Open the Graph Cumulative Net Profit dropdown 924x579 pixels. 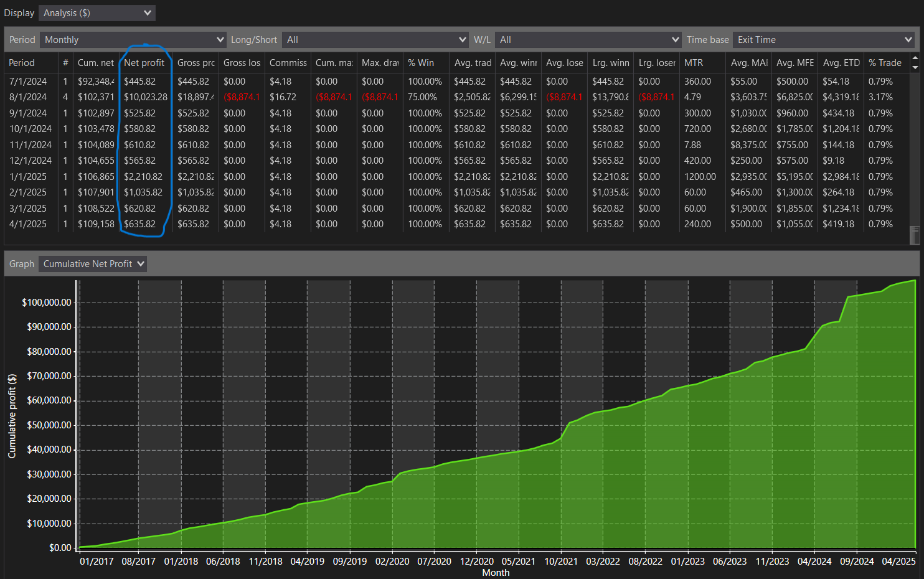93,264
